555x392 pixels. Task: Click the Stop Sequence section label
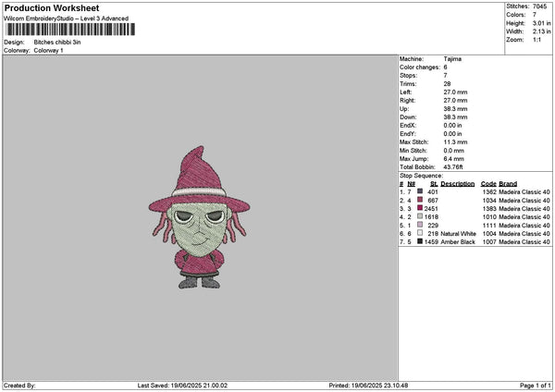click(421, 175)
